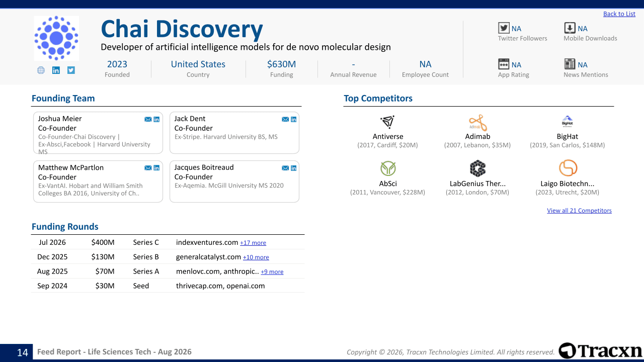This screenshot has height=362, width=644.
Task: Click the Antiverse competitor name
Action: coord(388,136)
